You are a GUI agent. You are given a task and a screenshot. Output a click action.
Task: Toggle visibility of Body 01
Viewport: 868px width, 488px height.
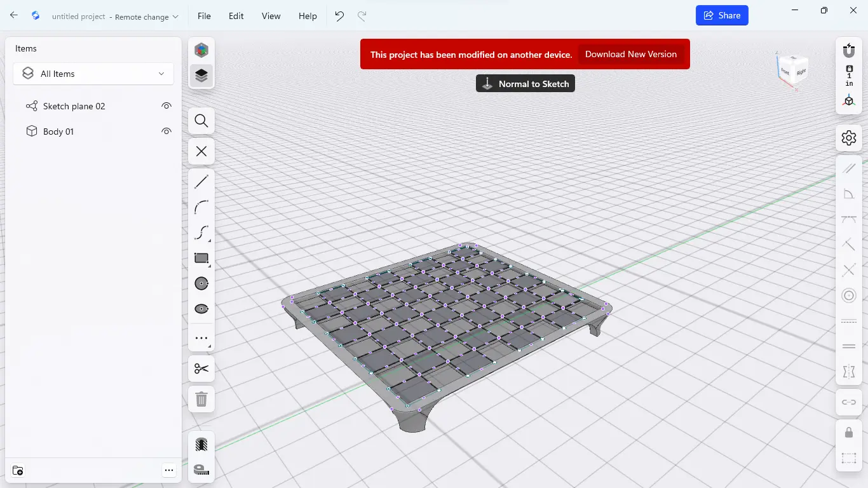point(166,132)
